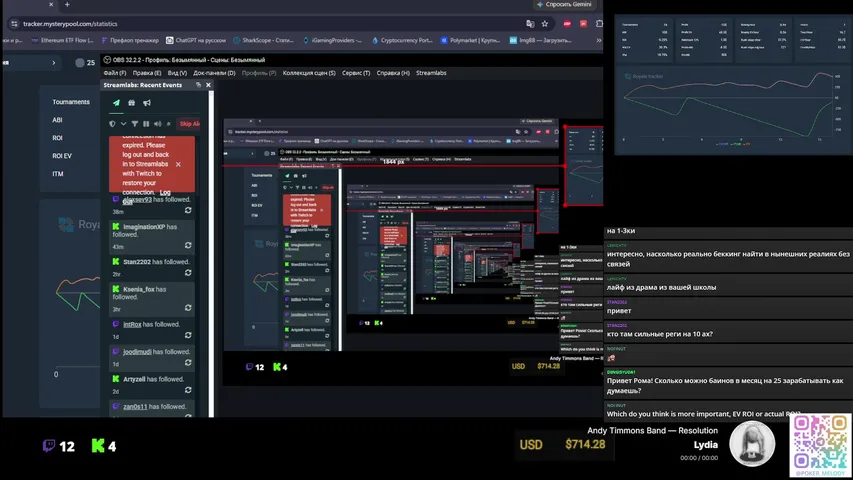Replay the Artyzell follow alert
Viewport: 853px width, 480px height.
coord(188,390)
